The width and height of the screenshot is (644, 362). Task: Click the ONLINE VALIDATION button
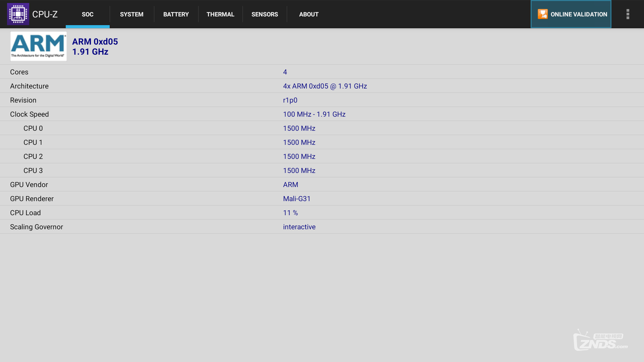pos(571,14)
